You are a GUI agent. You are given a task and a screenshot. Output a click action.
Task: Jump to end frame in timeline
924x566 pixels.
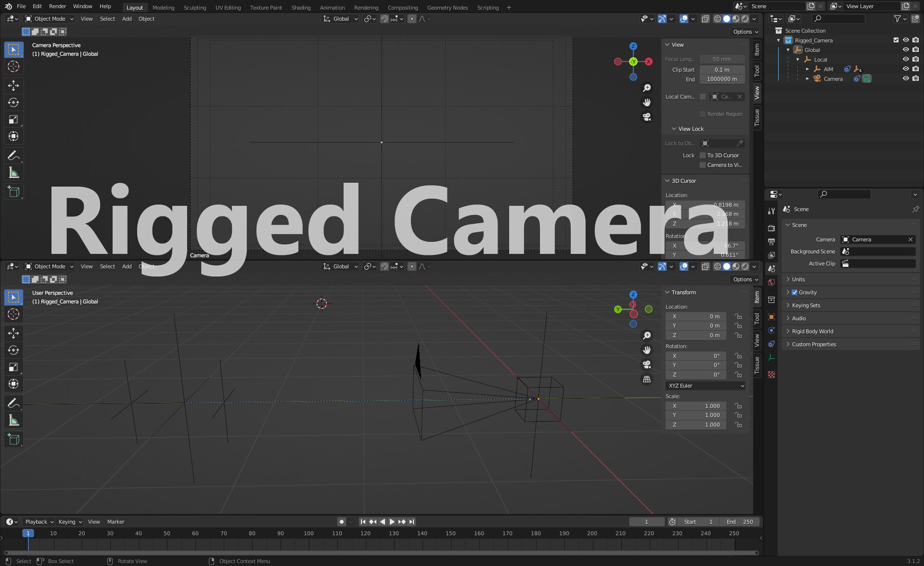tap(411, 522)
